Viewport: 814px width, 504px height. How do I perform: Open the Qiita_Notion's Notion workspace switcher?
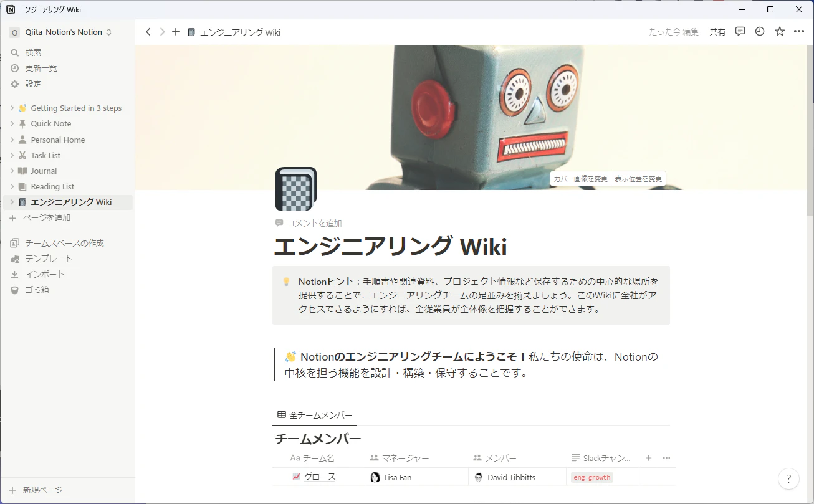tap(61, 32)
